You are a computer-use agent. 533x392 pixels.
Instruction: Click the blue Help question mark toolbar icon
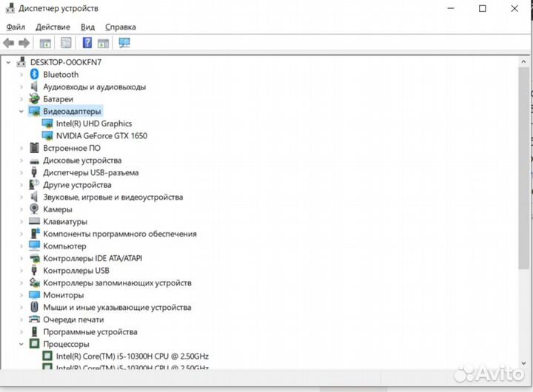(x=87, y=43)
